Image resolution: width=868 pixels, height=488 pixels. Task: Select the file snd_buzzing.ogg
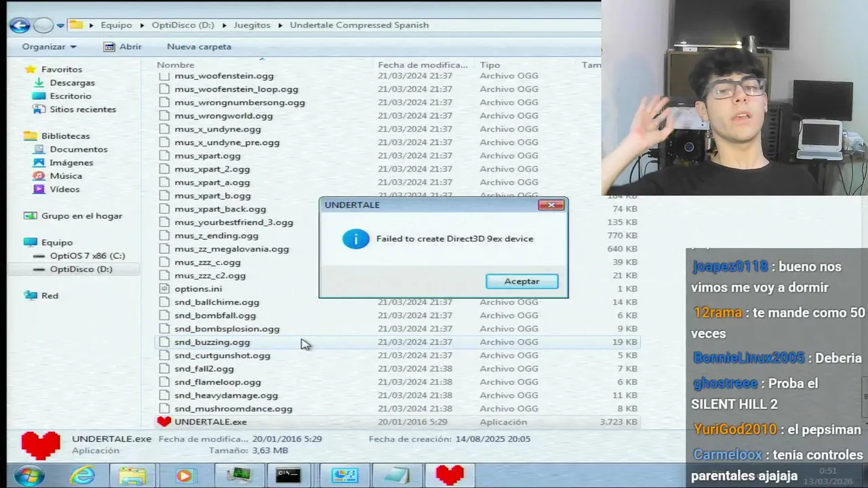[x=212, y=342]
